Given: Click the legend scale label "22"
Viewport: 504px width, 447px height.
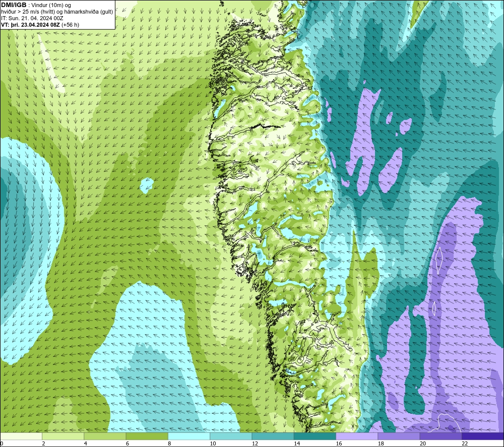Looking at the screenshot, I should [465, 443].
